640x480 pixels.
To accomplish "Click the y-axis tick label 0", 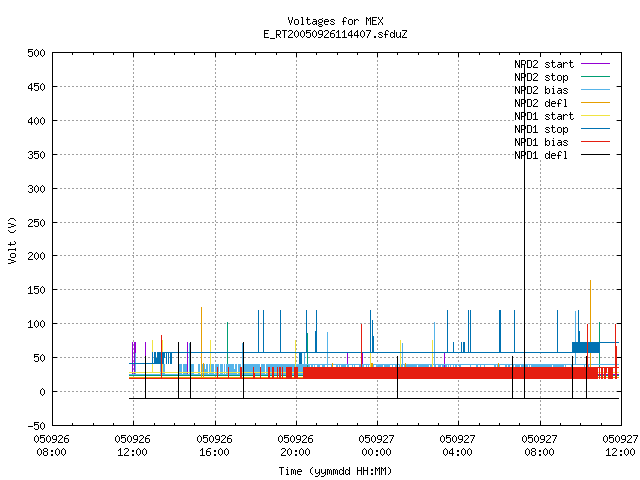I will coord(42,392).
